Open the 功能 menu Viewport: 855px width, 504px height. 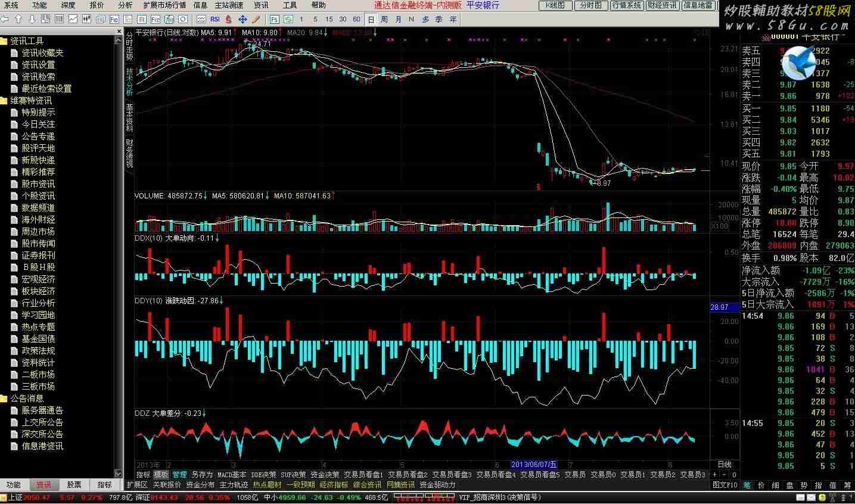39,5
